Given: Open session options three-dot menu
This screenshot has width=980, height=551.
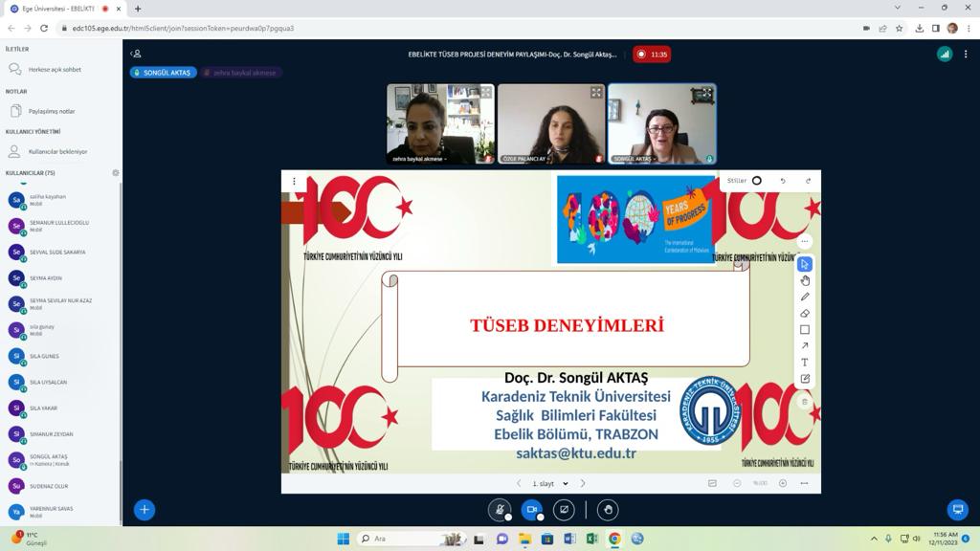Looking at the screenshot, I should point(966,55).
